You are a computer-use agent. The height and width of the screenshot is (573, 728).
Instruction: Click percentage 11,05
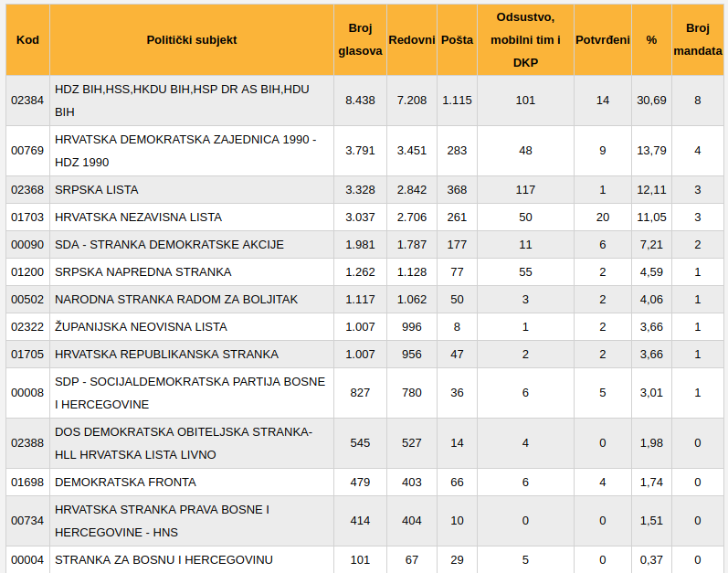click(651, 217)
